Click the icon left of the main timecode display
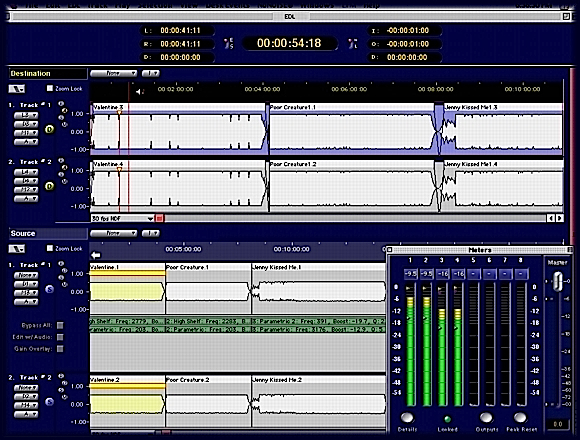Screen dimensions: 580x440 tap(229, 44)
